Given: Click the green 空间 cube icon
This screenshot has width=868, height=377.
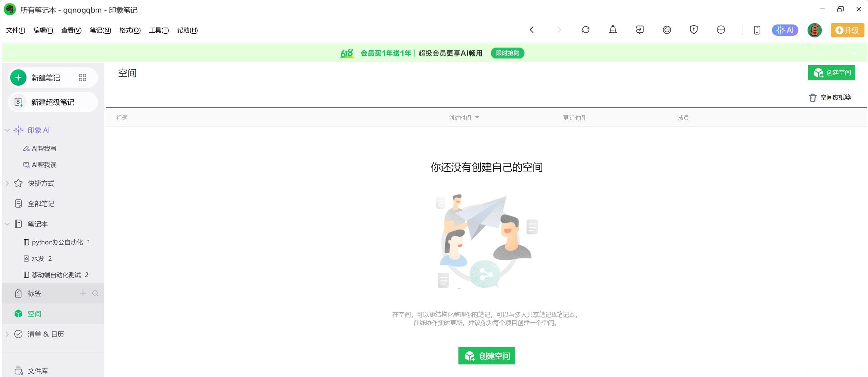Looking at the screenshot, I should click(18, 314).
